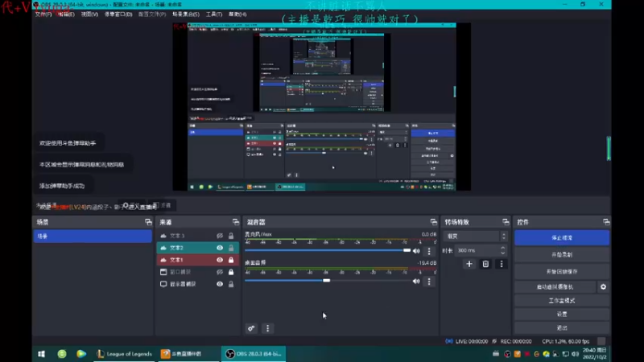Open the 停靠窗口(D) menu
This screenshot has width=644, height=362.
click(x=118, y=14)
